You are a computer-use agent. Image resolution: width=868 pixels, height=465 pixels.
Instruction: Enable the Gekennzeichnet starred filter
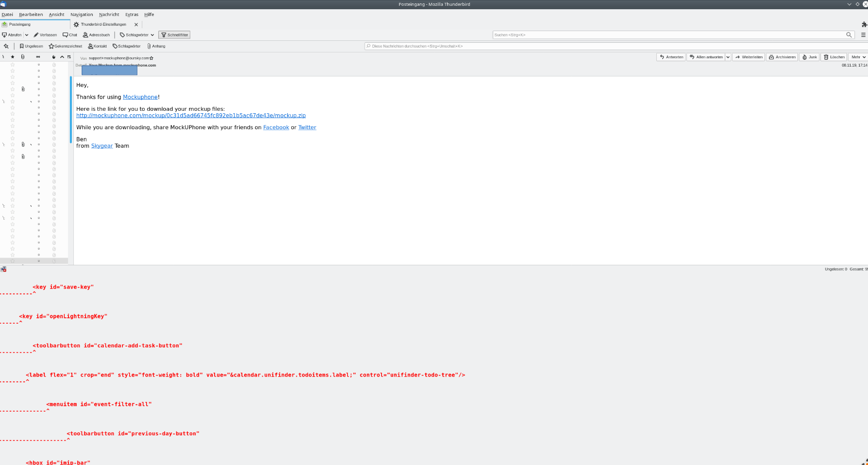tap(66, 46)
